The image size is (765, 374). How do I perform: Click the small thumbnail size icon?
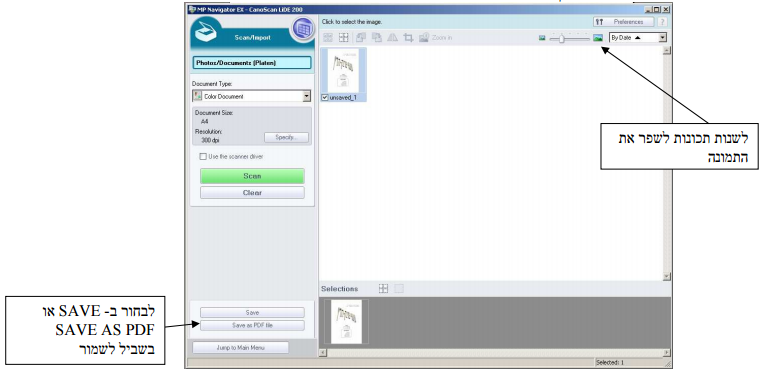coord(542,38)
